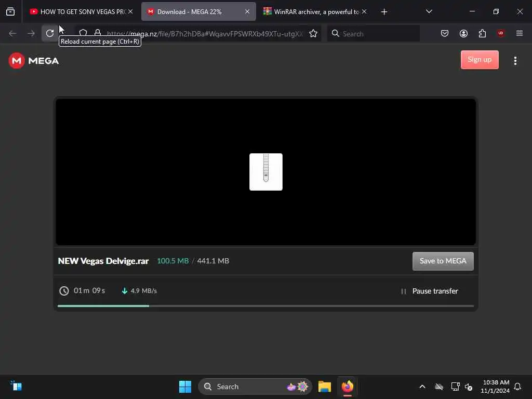532x399 pixels.
Task: Click the MEGA logo
Action: [34, 61]
